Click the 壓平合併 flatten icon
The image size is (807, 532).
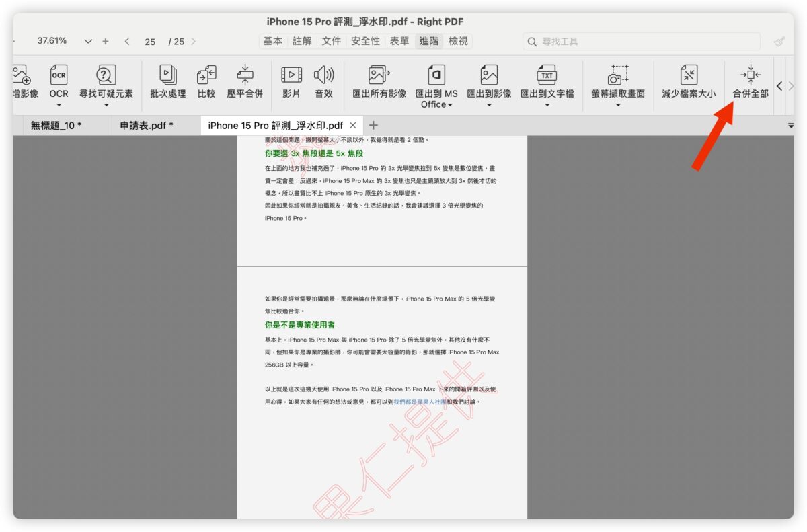[245, 75]
